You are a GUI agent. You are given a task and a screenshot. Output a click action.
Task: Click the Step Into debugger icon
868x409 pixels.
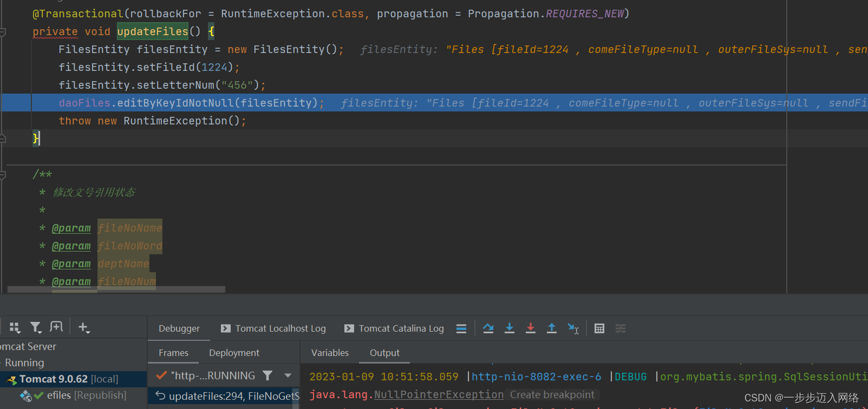(x=510, y=328)
